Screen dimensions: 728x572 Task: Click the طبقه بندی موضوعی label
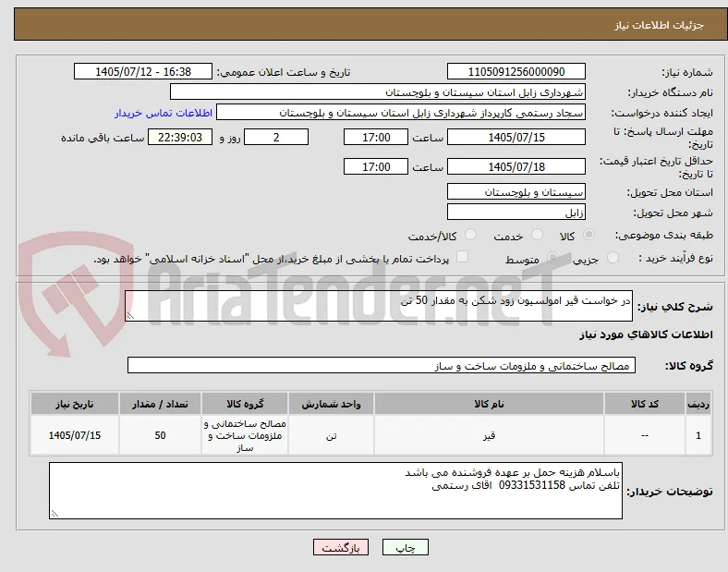(x=664, y=235)
